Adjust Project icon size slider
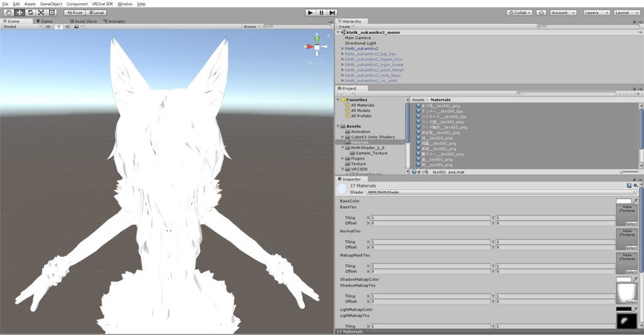The height and width of the screenshot is (335, 644). pos(629,172)
